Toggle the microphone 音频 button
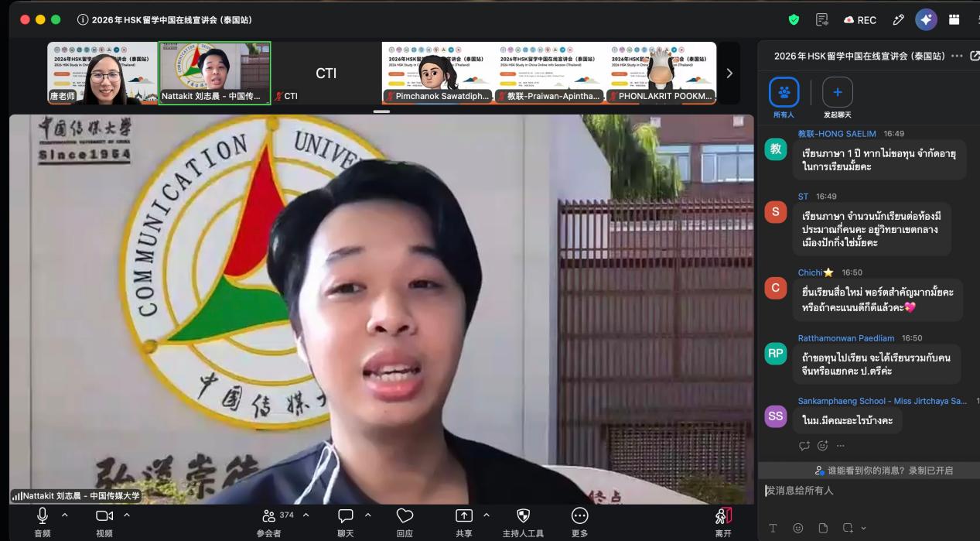The width and height of the screenshot is (980, 541). point(43,522)
